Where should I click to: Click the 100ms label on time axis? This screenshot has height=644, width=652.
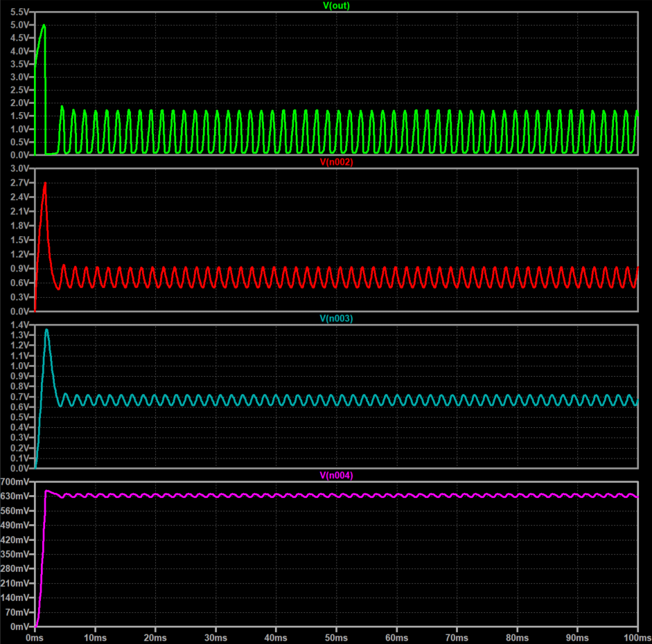[635, 636]
